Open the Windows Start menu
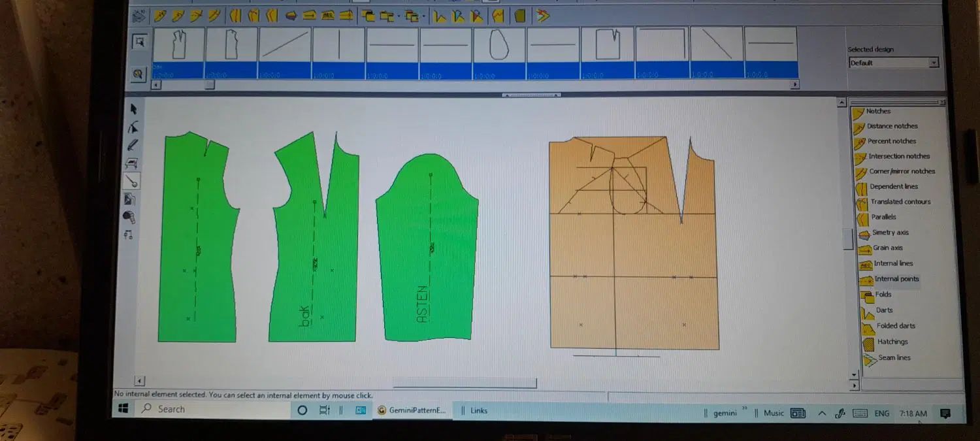980x441 pixels. click(123, 410)
